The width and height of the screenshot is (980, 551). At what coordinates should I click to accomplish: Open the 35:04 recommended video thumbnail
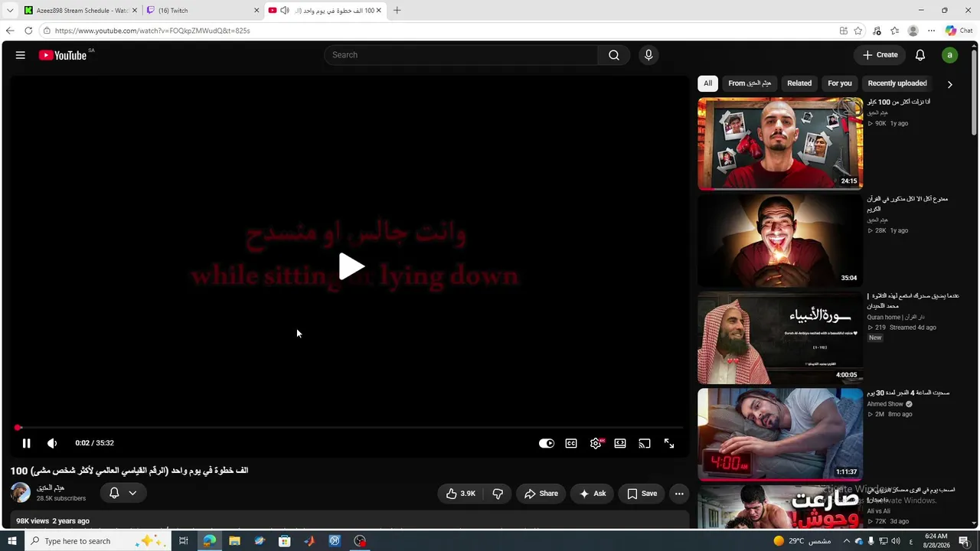click(779, 240)
